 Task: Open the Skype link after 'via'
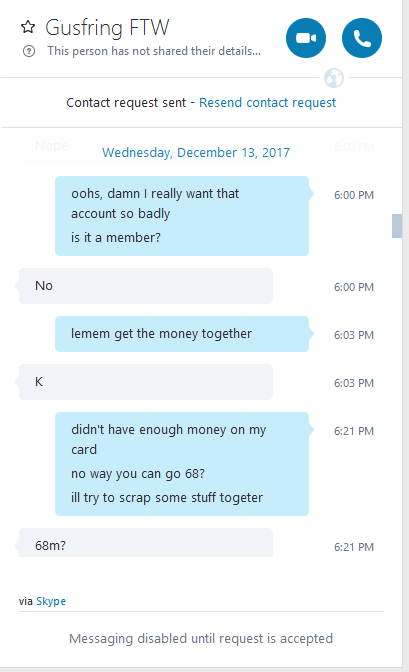[x=51, y=601]
